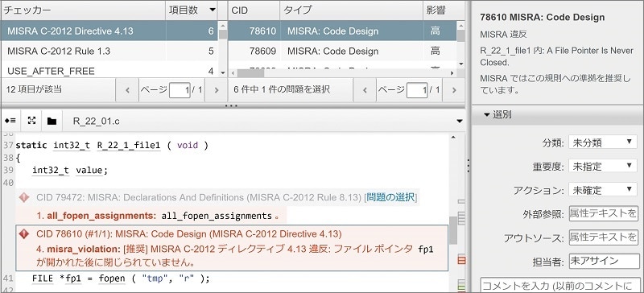Image resolution: width=644 pixels, height=293 pixels.
Task: Go to previous issue page
Action: tap(365, 89)
